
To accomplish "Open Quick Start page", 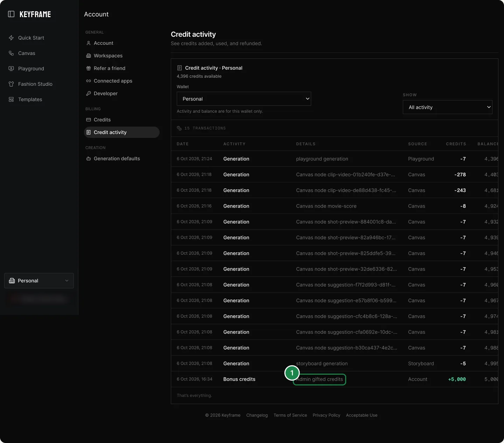I will tap(31, 38).
